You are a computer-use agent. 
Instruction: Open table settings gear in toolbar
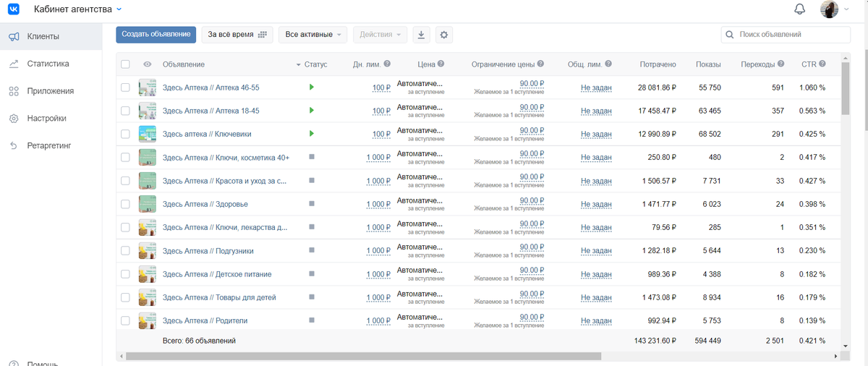coord(444,35)
